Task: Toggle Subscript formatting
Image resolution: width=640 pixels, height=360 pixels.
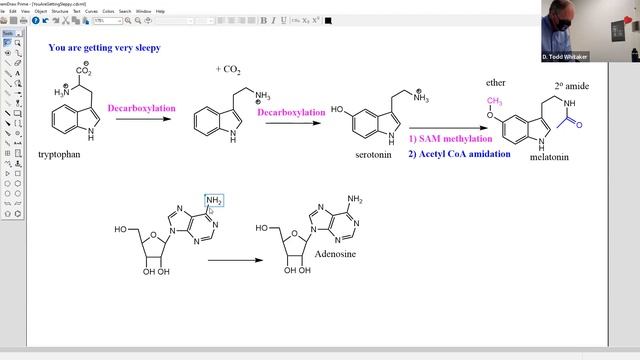Action: pyautogui.click(x=306, y=20)
